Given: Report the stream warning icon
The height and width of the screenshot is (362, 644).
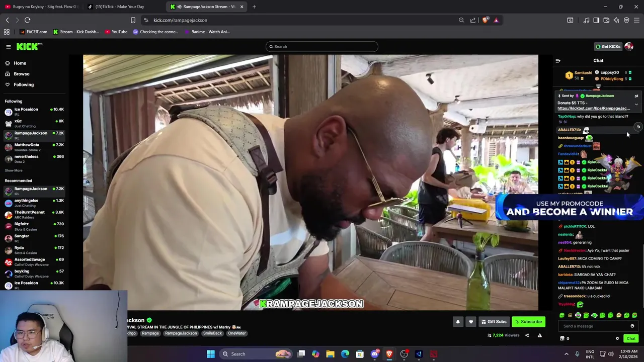Looking at the screenshot, I should [x=540, y=335].
